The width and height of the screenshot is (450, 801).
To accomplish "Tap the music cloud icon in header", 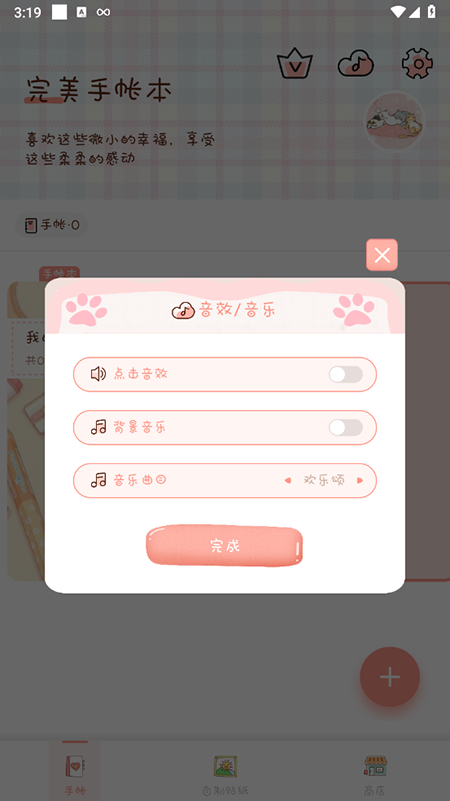I will (356, 63).
